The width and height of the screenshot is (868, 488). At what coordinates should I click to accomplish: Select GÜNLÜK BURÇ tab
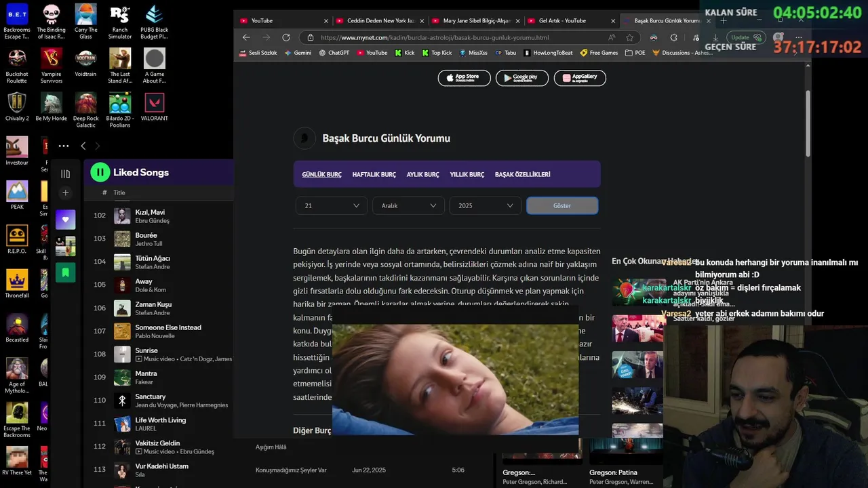[321, 174]
